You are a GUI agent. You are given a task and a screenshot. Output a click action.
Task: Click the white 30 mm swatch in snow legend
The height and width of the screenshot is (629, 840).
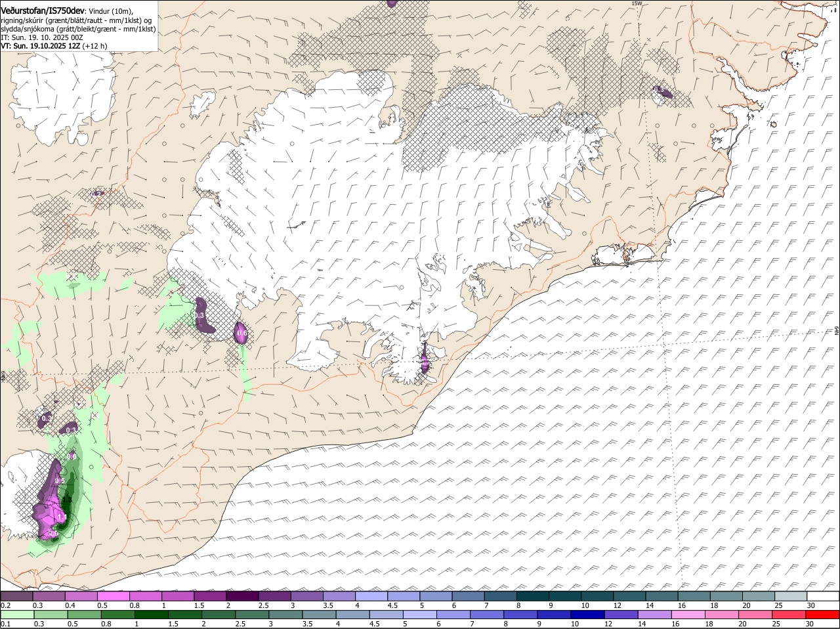pos(824,596)
